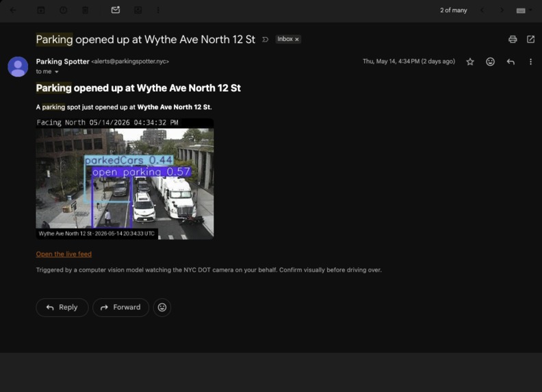542x392 pixels.
Task: Click the Parking Spotter sender avatar
Action: click(x=18, y=66)
